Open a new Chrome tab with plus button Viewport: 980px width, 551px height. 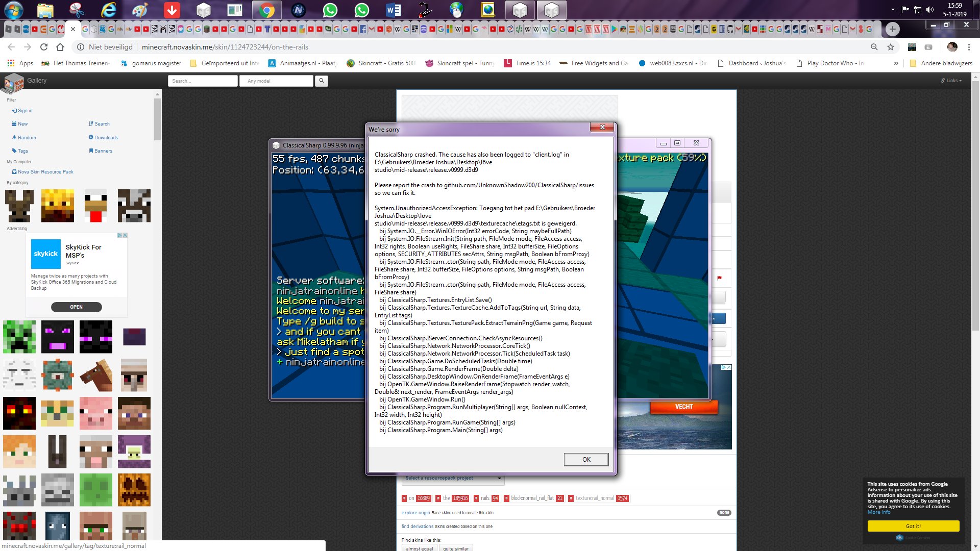pyautogui.click(x=892, y=29)
